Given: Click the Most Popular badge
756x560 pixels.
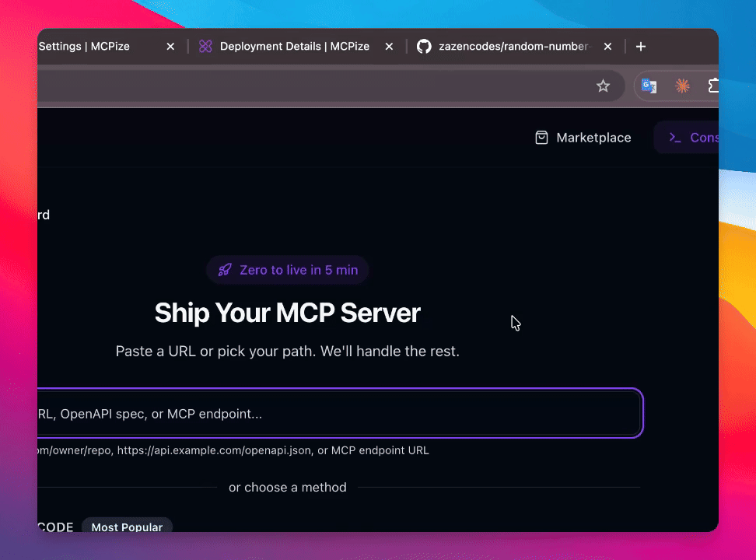Looking at the screenshot, I should (127, 527).
